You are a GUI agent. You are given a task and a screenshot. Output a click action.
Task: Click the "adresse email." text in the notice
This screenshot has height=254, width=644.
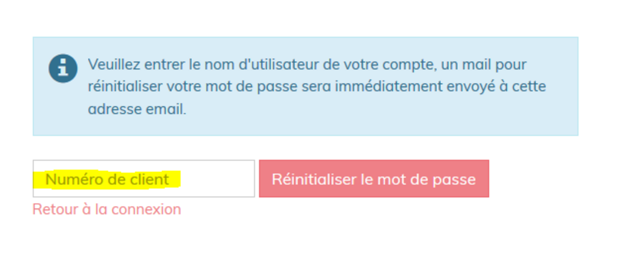(137, 109)
